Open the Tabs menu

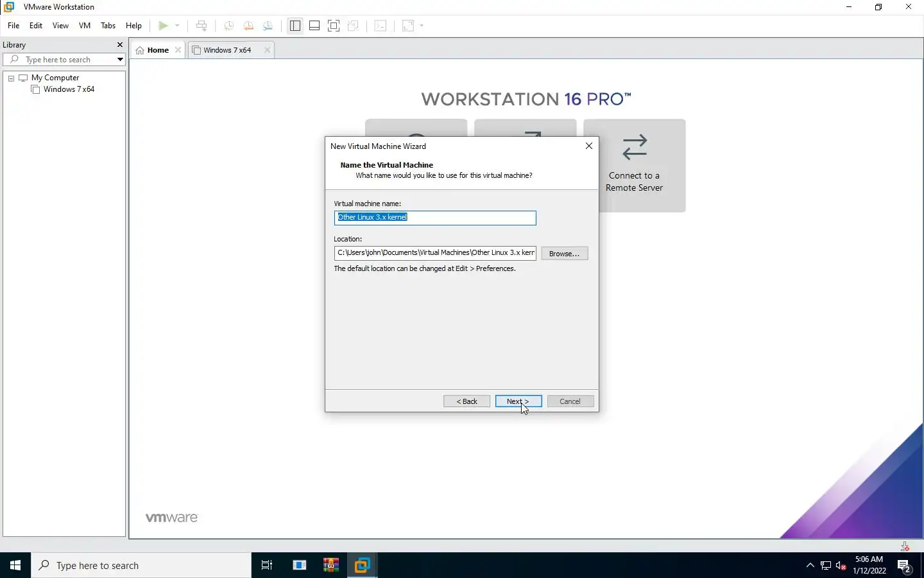point(108,26)
